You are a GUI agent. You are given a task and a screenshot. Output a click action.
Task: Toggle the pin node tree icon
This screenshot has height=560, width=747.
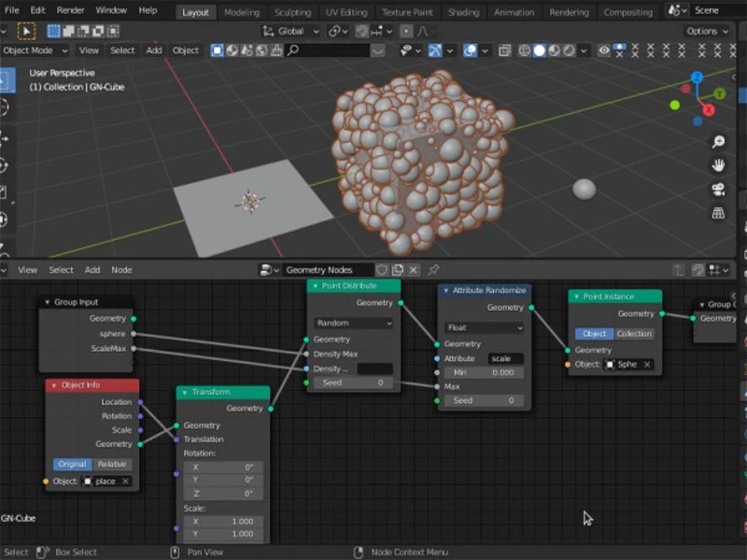pyautogui.click(x=433, y=270)
